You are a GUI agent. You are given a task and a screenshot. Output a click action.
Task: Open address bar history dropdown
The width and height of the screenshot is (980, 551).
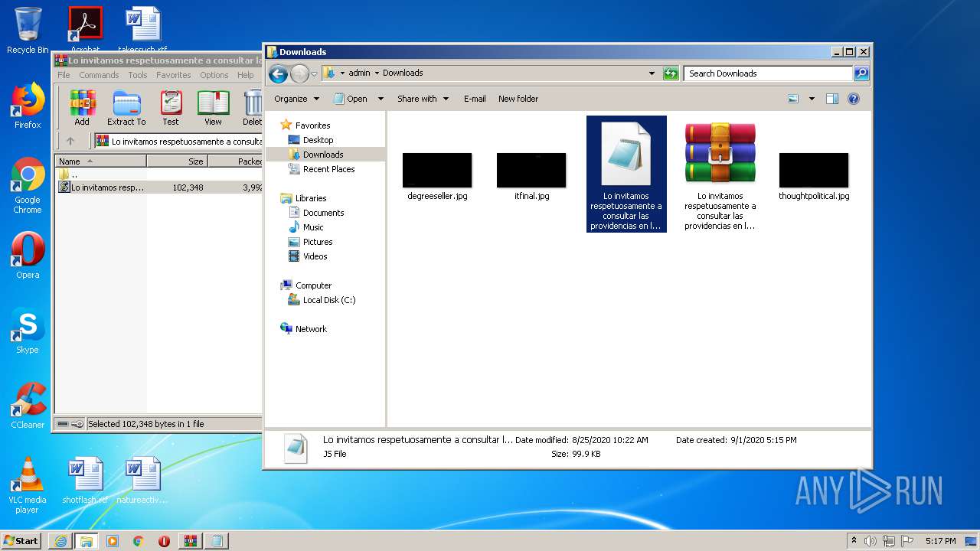pos(652,73)
